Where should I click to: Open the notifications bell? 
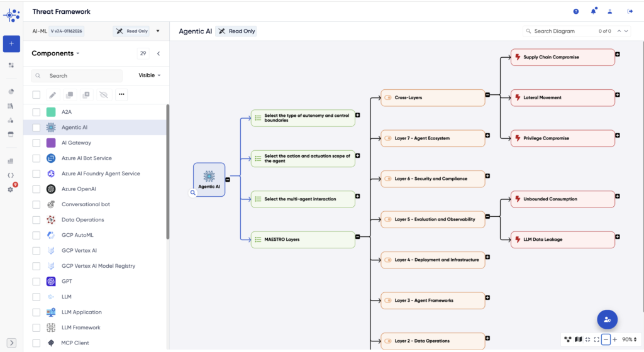(x=593, y=11)
